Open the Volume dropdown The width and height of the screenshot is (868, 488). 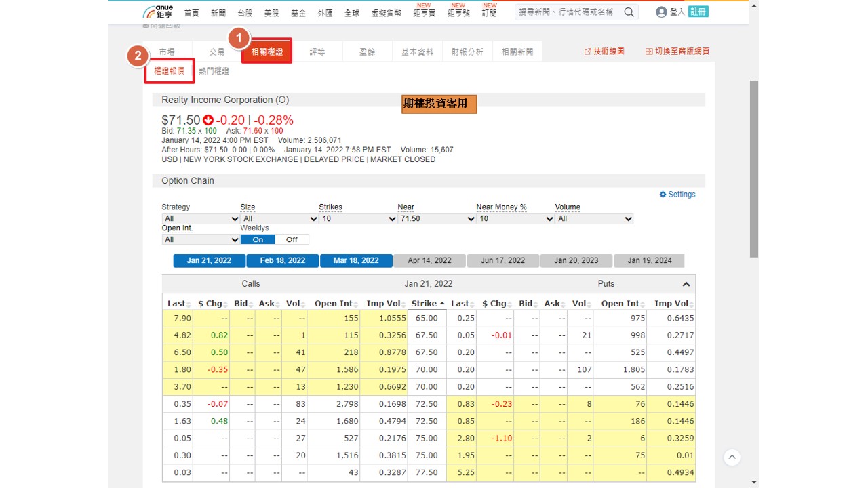coord(594,219)
